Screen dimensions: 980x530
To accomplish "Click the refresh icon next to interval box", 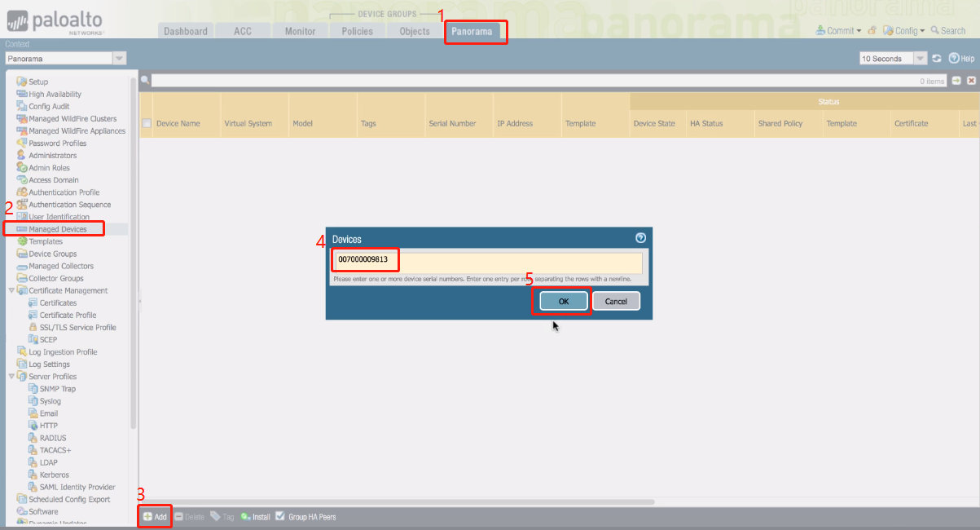I will tap(937, 59).
